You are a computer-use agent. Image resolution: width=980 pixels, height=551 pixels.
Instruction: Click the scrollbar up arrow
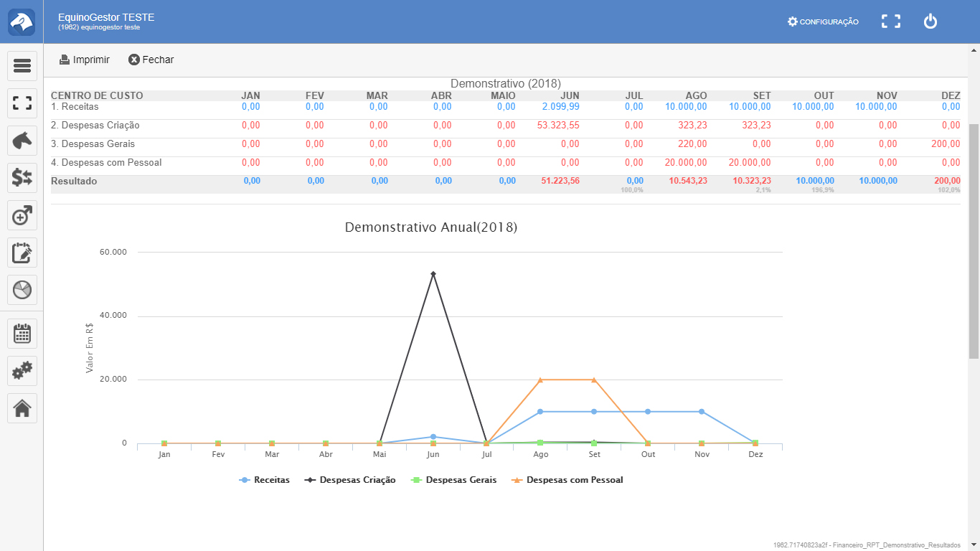coord(974,50)
